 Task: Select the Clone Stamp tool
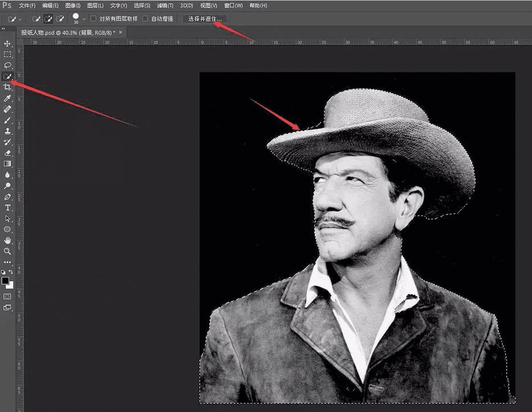(7, 131)
